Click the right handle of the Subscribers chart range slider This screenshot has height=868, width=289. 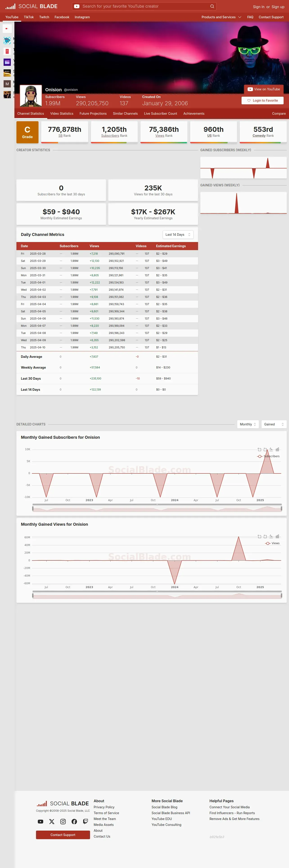click(281, 508)
